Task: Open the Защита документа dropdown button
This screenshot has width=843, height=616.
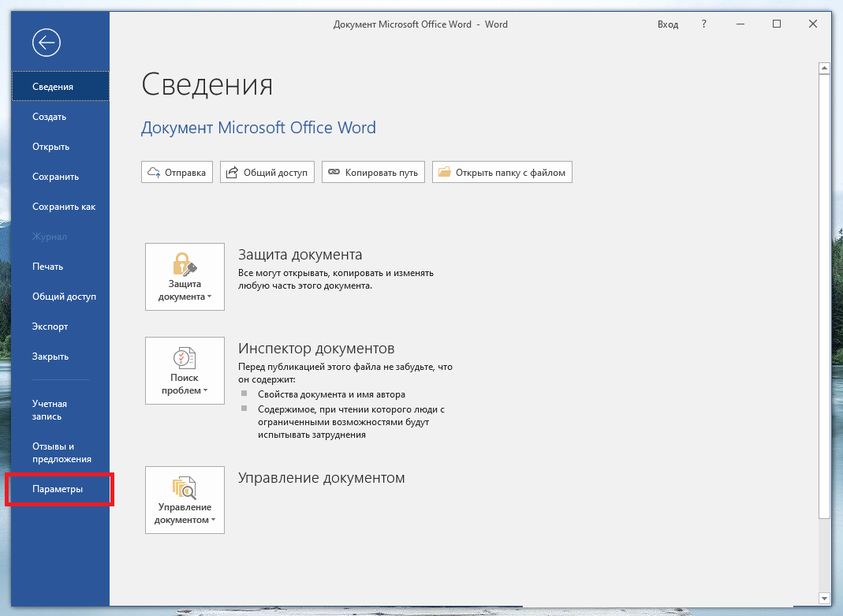Action: [x=185, y=277]
